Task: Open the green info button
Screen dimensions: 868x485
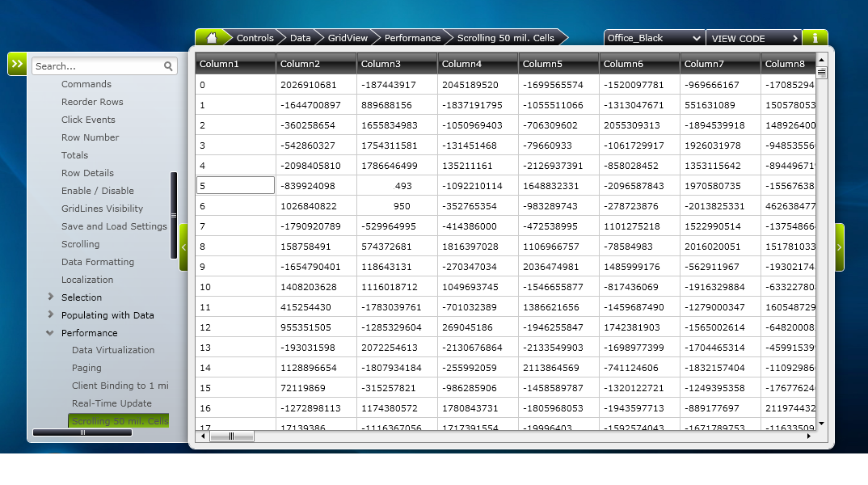Action: (x=815, y=38)
